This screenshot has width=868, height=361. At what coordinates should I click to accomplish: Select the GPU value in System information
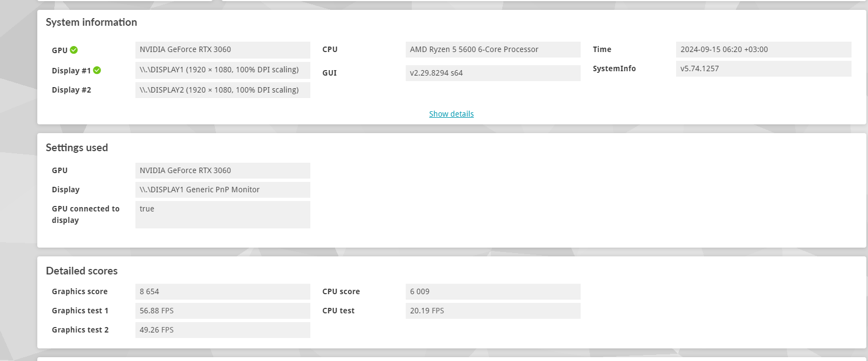pyautogui.click(x=223, y=50)
